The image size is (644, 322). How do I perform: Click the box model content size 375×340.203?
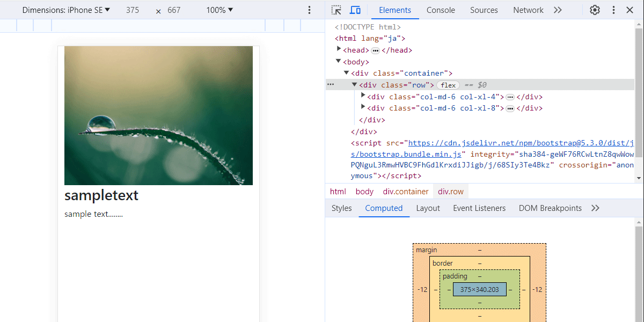[480, 289]
